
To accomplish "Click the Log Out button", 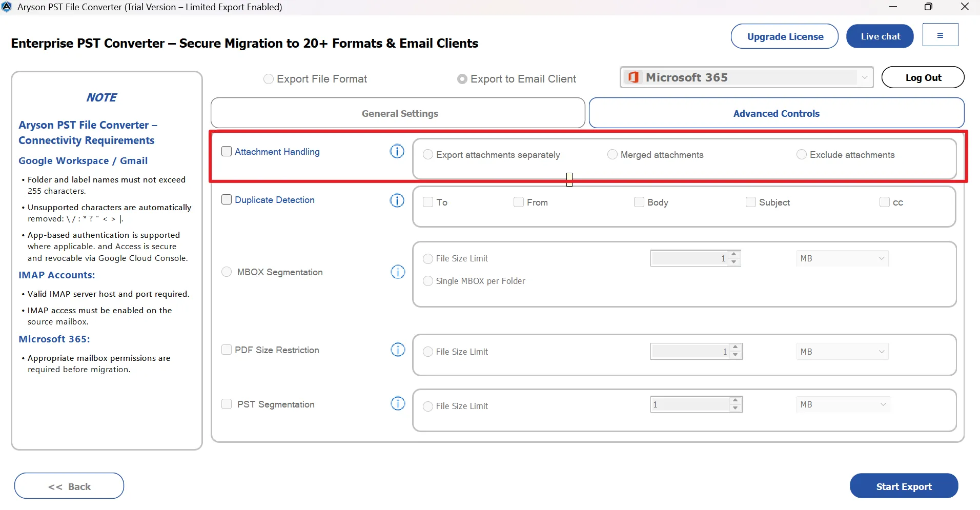I will coord(923,77).
